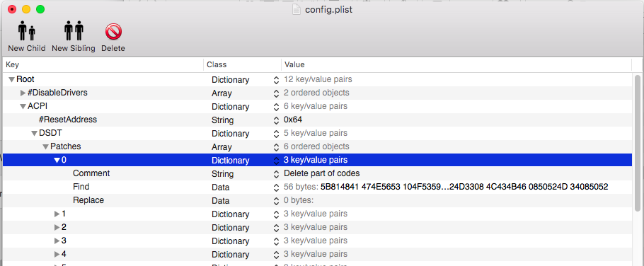Open class dropdown for ACPI row

coord(276,107)
